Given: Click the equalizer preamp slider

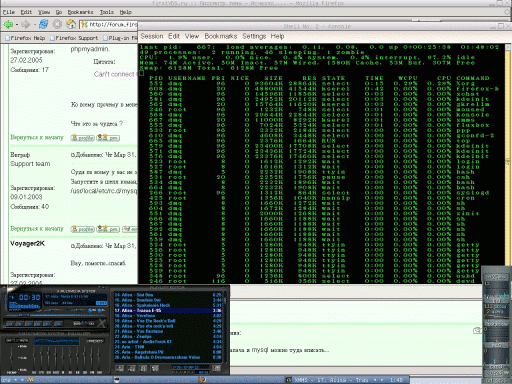Looking at the screenshot, I should point(11,358).
